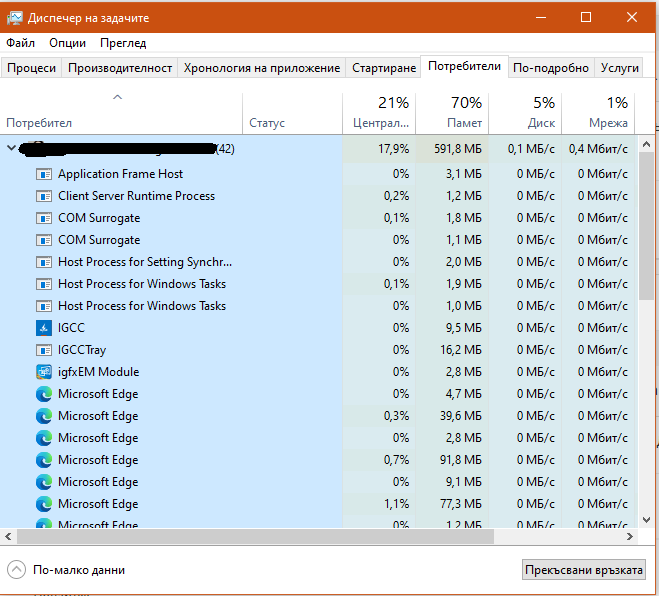Click the Application Frame Host process icon
Screen dimensions: 659x596
[44, 174]
